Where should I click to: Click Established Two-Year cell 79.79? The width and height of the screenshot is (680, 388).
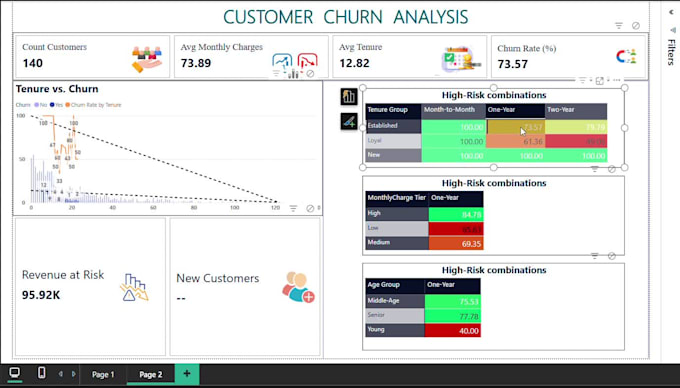[576, 127]
